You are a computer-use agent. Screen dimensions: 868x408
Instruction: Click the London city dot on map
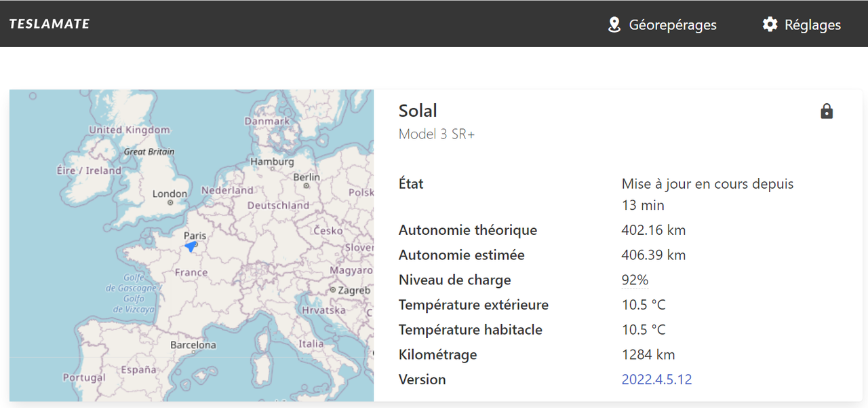[x=170, y=202]
